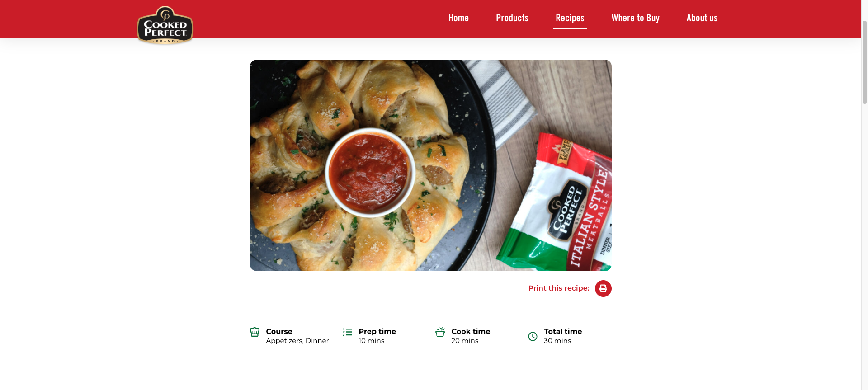Select the Recipes tab
868x390 pixels.
570,18
